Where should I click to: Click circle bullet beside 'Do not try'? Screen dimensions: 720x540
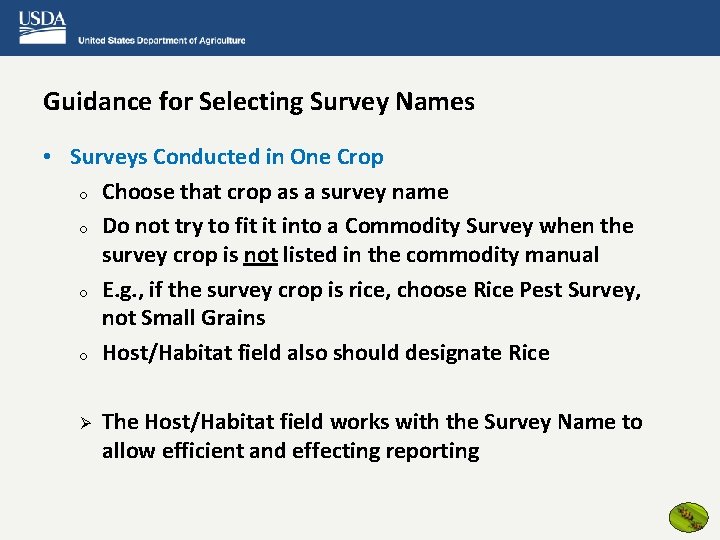coord(83,229)
